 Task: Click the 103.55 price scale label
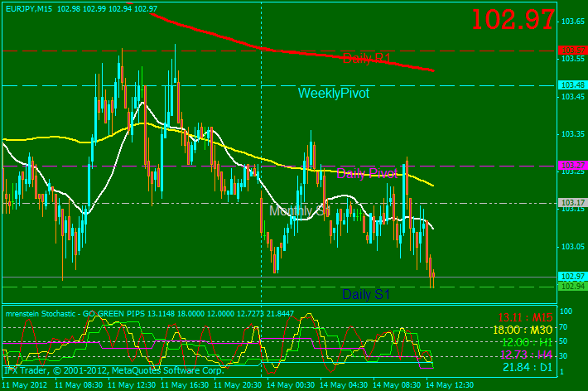click(572, 59)
